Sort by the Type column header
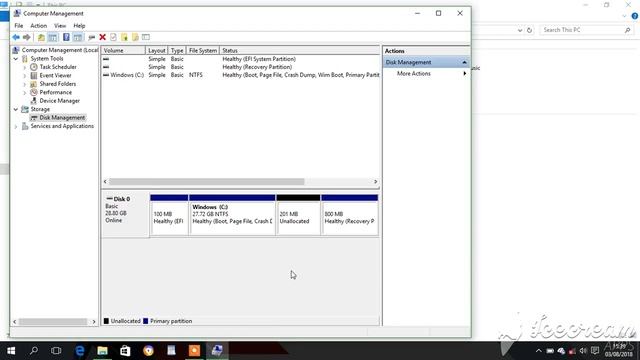 click(x=177, y=51)
